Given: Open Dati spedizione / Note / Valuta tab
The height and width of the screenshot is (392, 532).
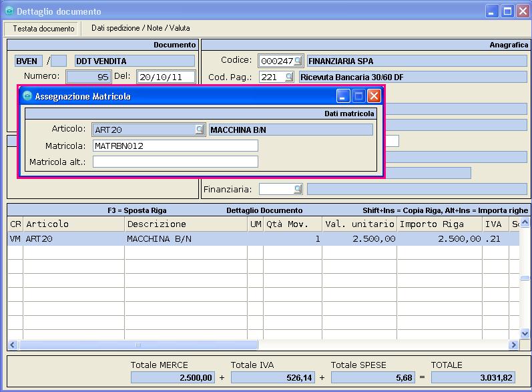Looking at the screenshot, I should tap(140, 28).
